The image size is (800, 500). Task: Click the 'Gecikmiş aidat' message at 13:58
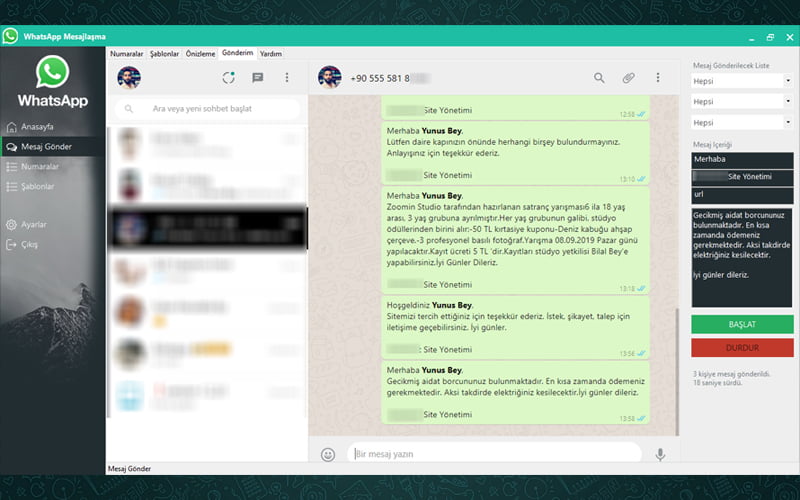pyautogui.click(x=515, y=392)
